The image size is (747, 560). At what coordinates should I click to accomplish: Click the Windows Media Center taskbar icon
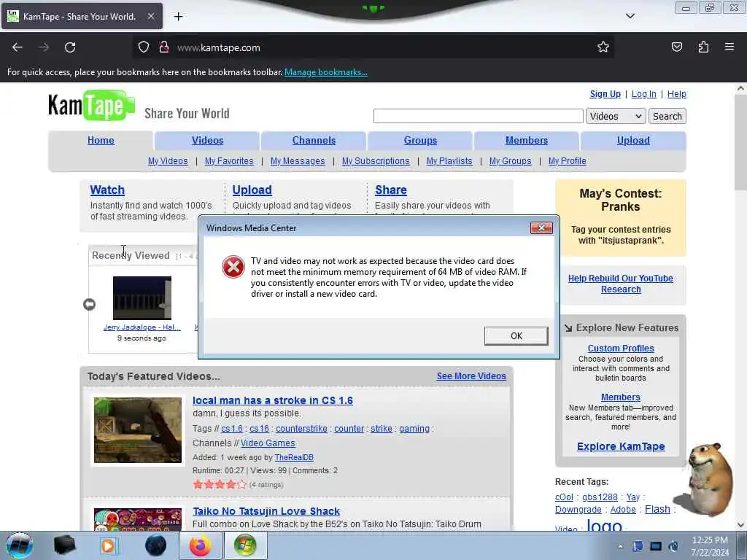pos(245,545)
